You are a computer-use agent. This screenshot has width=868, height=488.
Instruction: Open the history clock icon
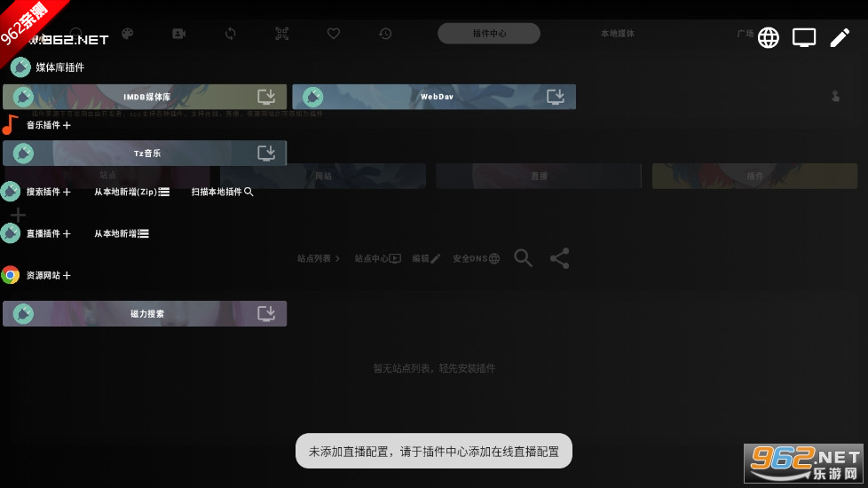[x=385, y=34]
